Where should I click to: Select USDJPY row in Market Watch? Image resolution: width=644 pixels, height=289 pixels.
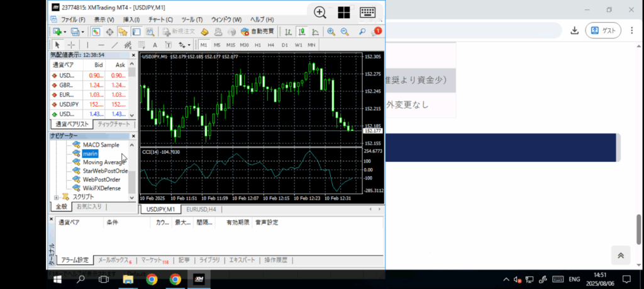69,105
